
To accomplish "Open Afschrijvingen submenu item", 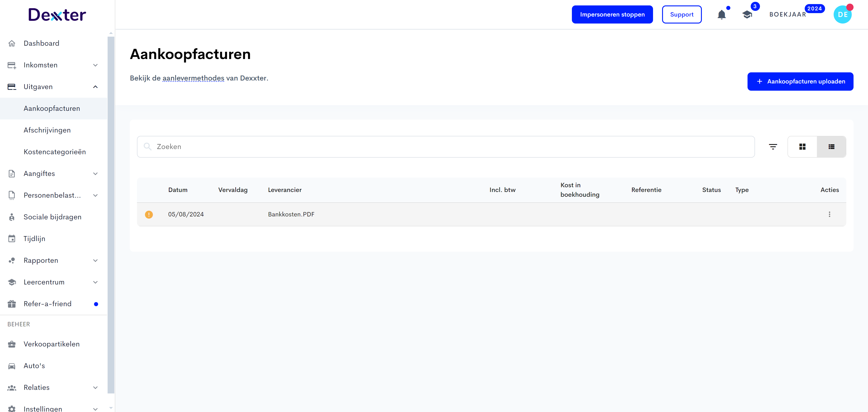I will point(54,130).
